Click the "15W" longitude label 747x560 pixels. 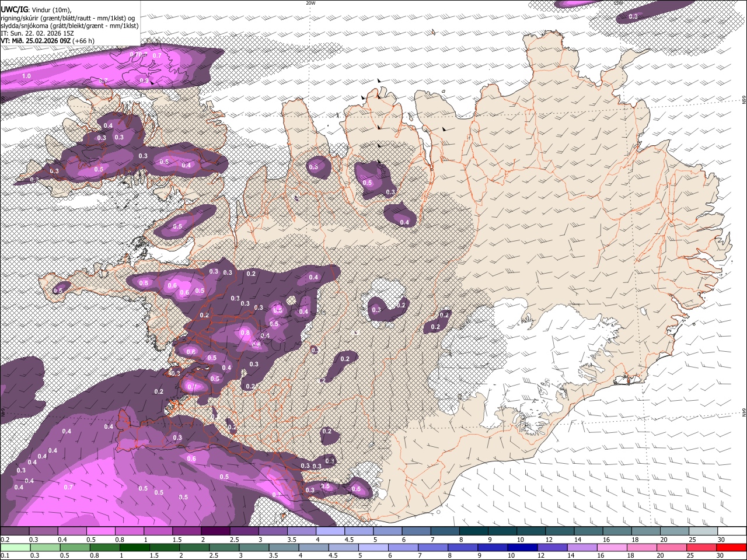(x=617, y=3)
